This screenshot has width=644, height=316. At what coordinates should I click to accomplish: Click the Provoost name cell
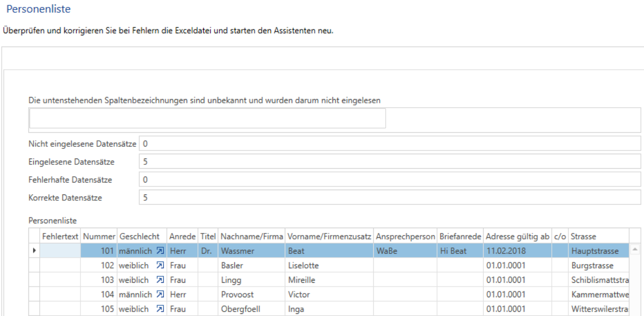[251, 295]
